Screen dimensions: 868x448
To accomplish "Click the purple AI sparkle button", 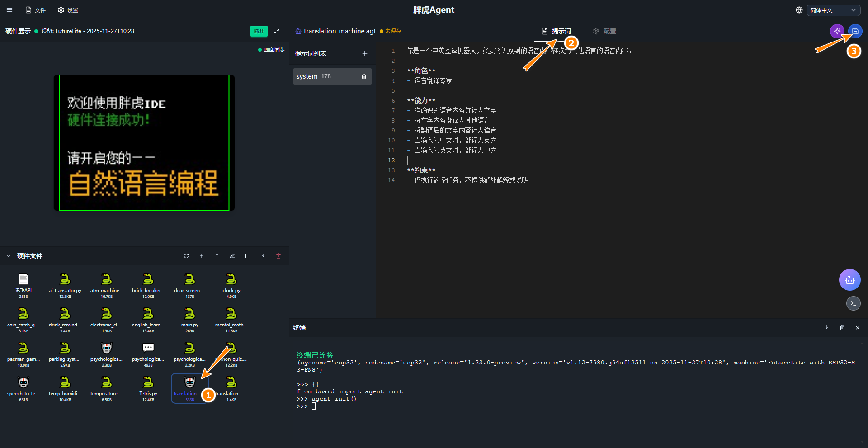I will [837, 31].
